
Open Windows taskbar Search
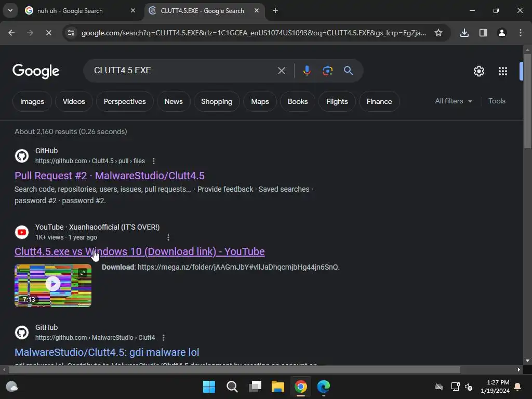point(232,387)
